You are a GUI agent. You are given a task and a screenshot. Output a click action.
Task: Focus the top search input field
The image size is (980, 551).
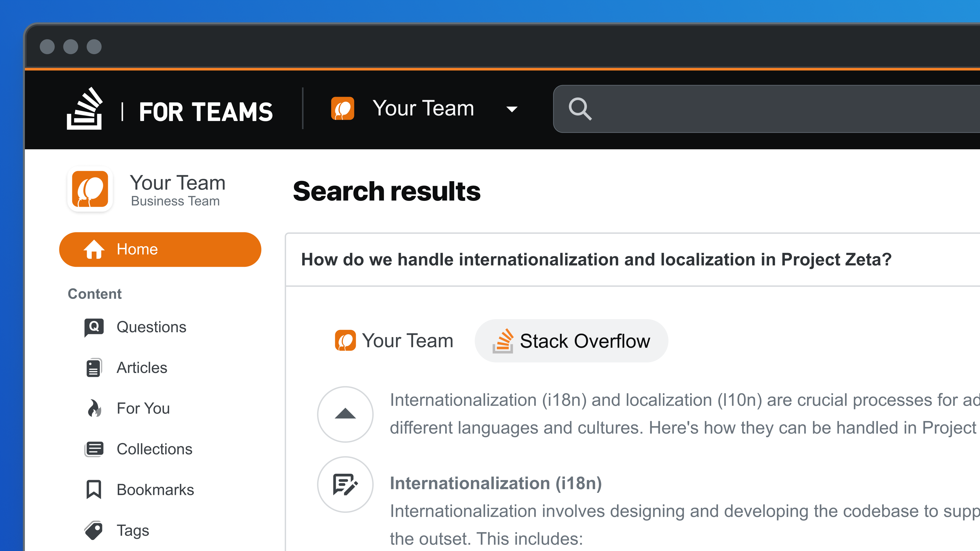point(767,109)
